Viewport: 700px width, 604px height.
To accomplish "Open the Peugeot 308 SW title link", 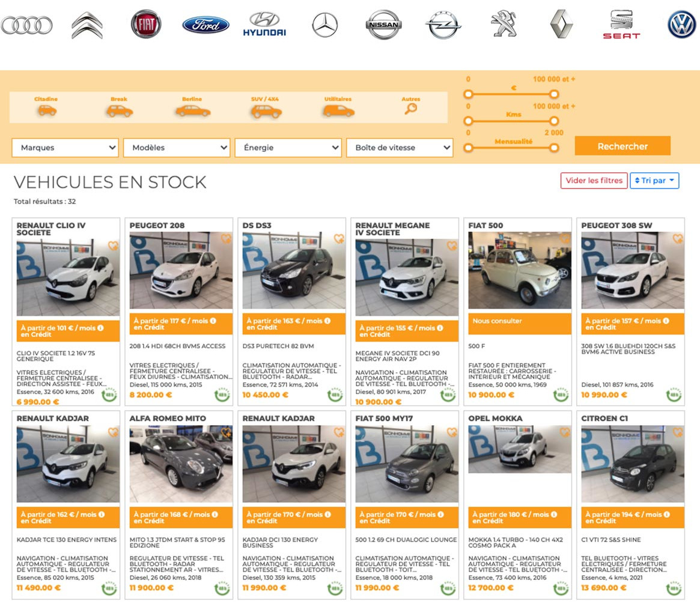I will click(616, 225).
